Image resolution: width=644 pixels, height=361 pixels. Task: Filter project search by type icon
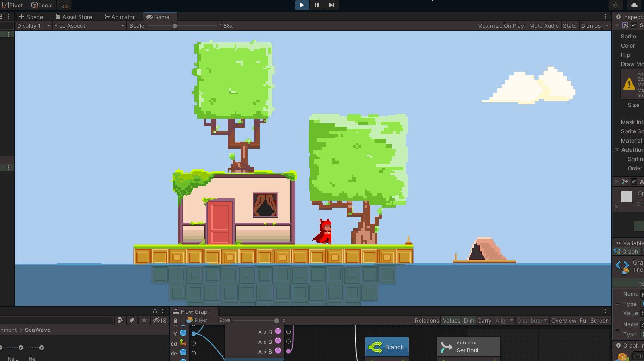(120, 320)
